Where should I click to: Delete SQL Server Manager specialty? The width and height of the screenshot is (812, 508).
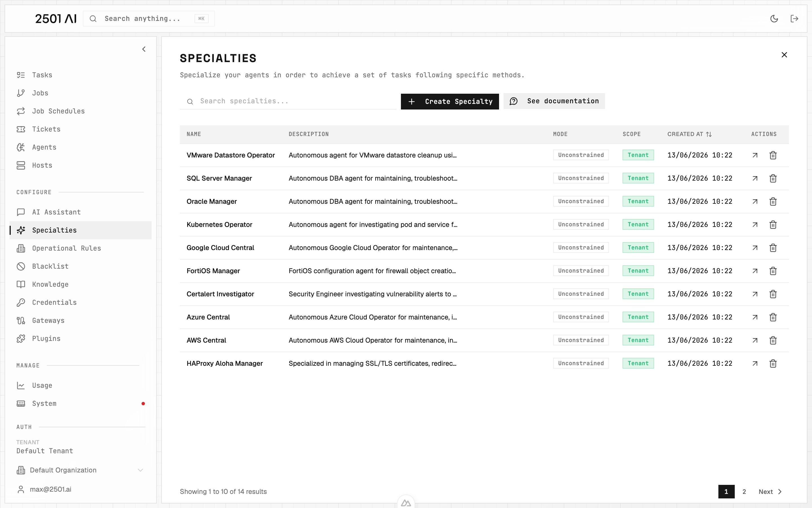pos(773,178)
